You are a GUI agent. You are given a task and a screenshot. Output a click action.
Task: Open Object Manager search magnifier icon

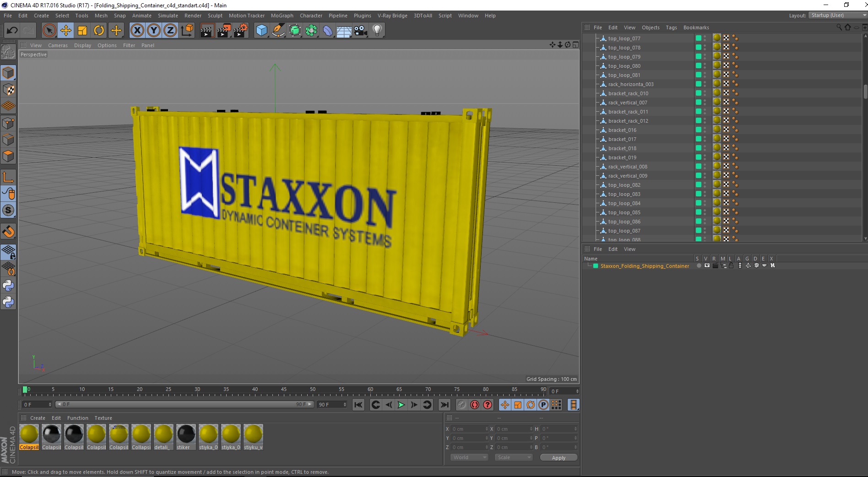tap(839, 27)
